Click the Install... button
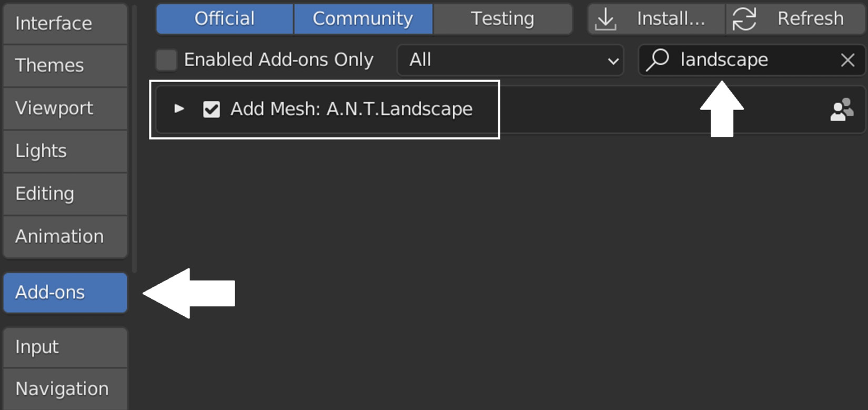 coord(657,19)
